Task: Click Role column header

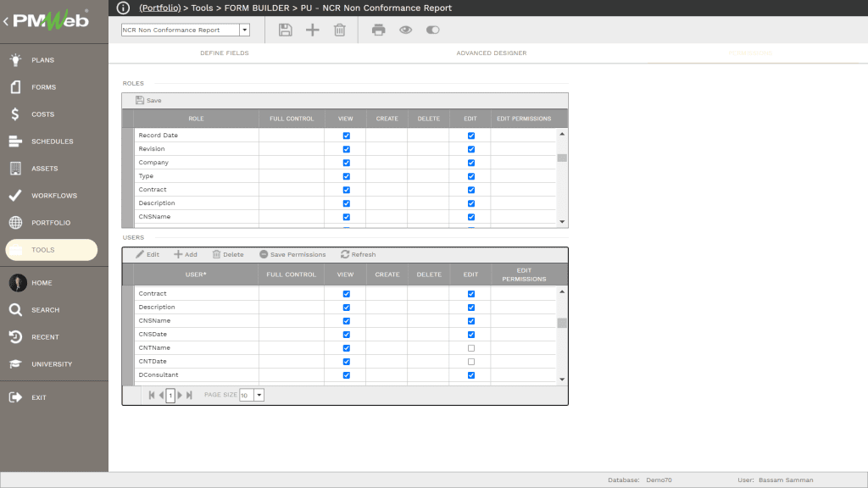Action: coord(196,119)
